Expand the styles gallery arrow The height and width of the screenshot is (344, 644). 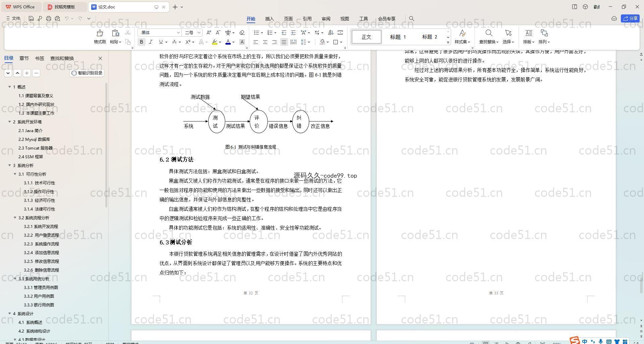point(448,42)
